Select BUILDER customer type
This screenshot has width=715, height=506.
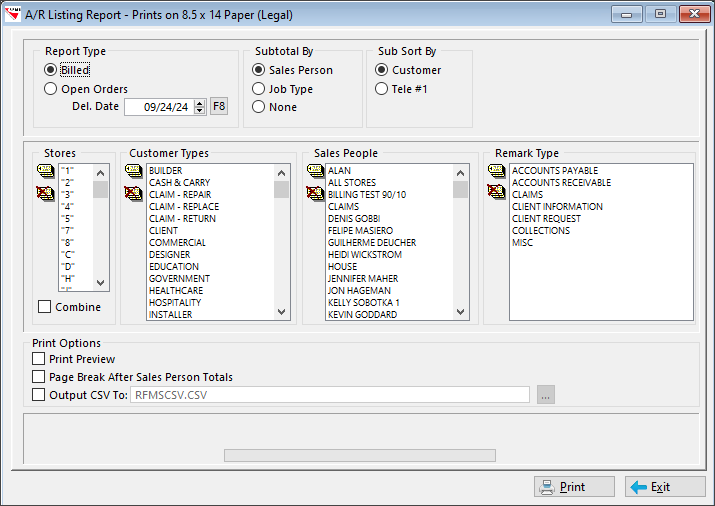pos(165,170)
